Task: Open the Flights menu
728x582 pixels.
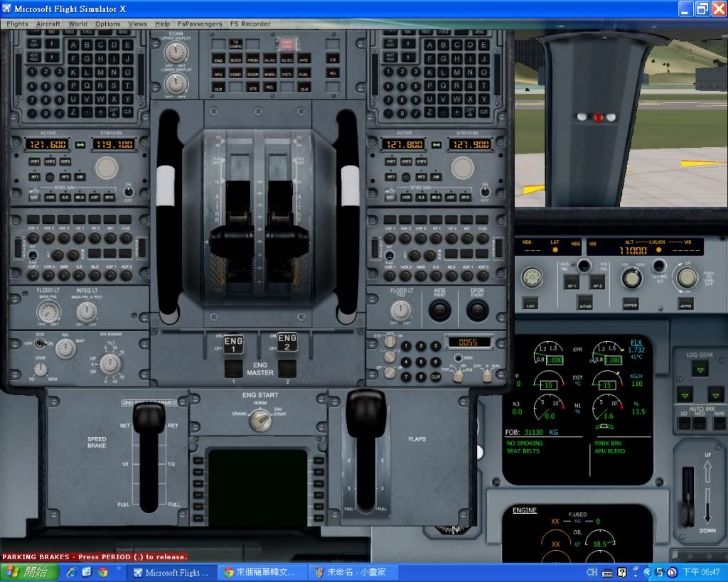Action: click(17, 23)
